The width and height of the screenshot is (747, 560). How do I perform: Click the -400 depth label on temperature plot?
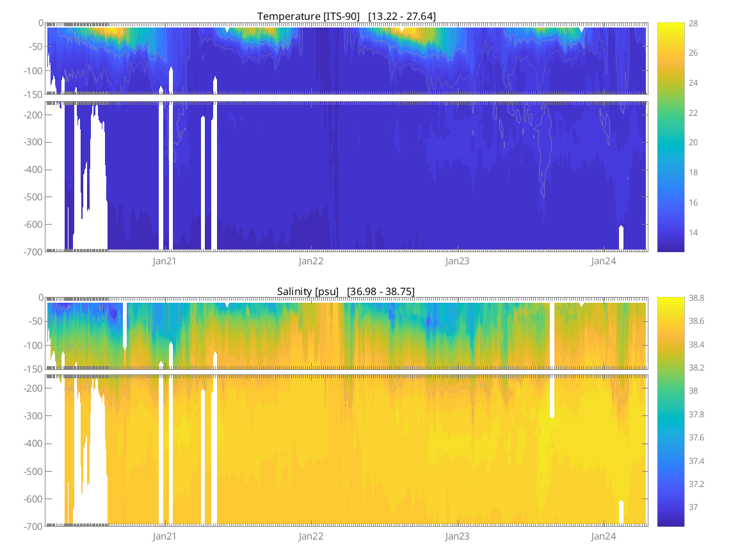coord(31,170)
